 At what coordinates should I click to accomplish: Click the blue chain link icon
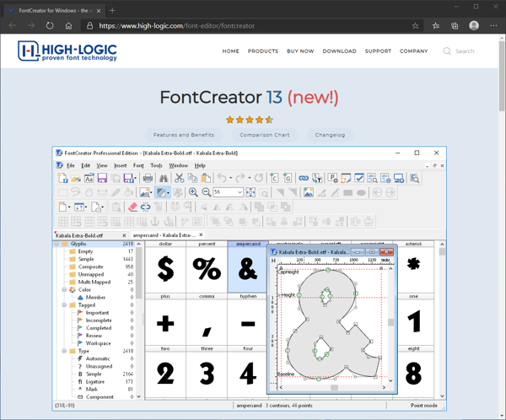(304, 178)
